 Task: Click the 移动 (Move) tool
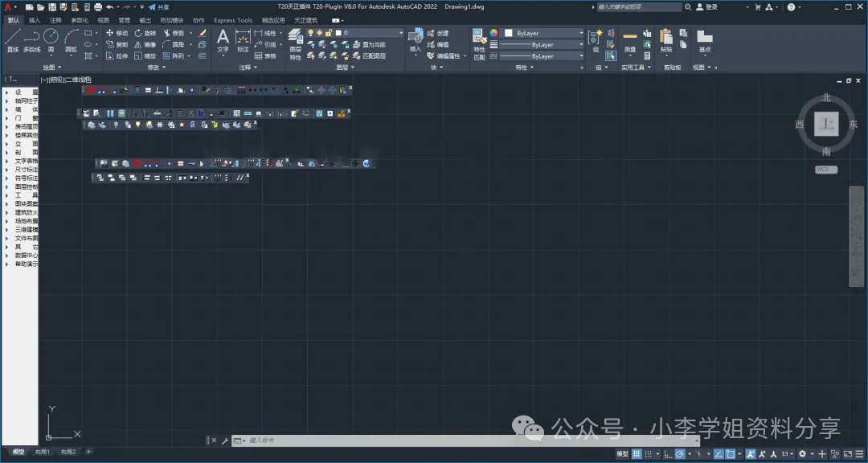tap(117, 33)
